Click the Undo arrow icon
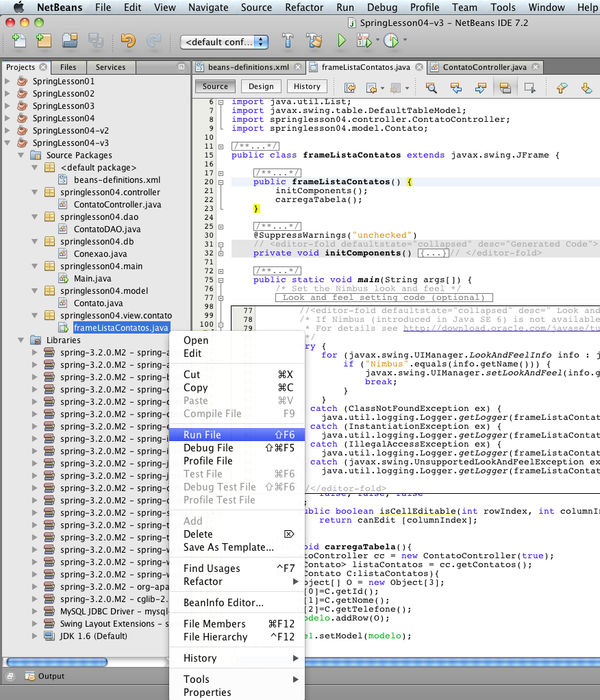 click(127, 41)
